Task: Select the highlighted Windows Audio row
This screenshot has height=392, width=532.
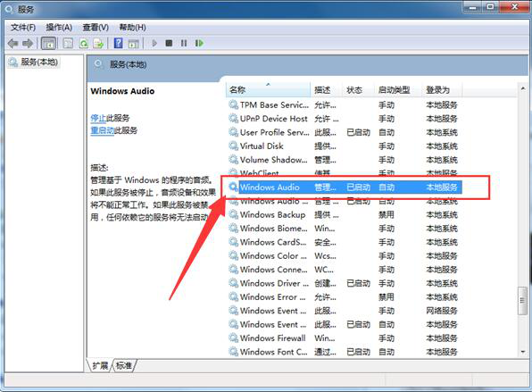Action: (345, 187)
